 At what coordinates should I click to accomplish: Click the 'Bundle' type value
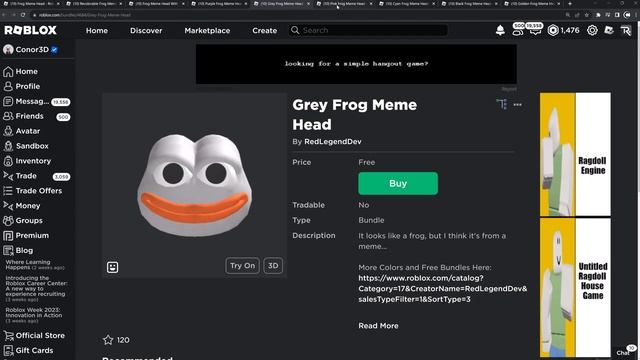point(371,220)
